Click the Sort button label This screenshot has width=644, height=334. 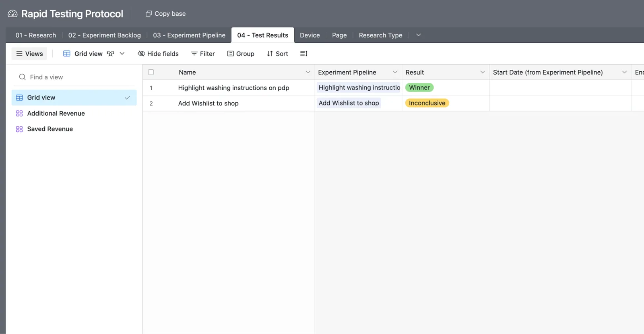(282, 54)
